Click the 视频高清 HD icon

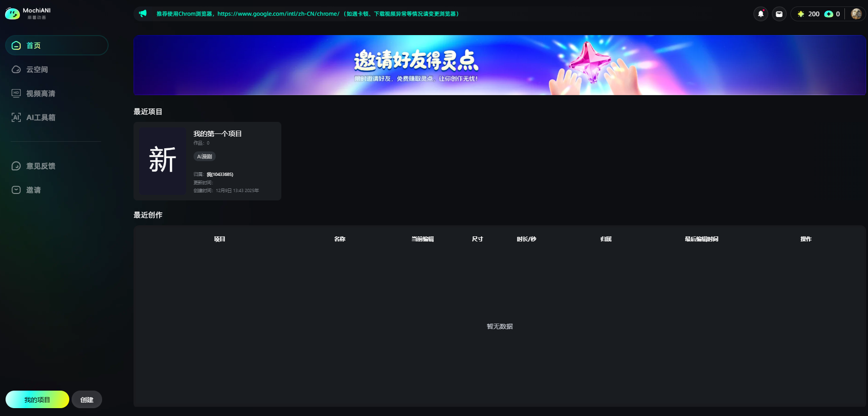pyautogui.click(x=16, y=93)
